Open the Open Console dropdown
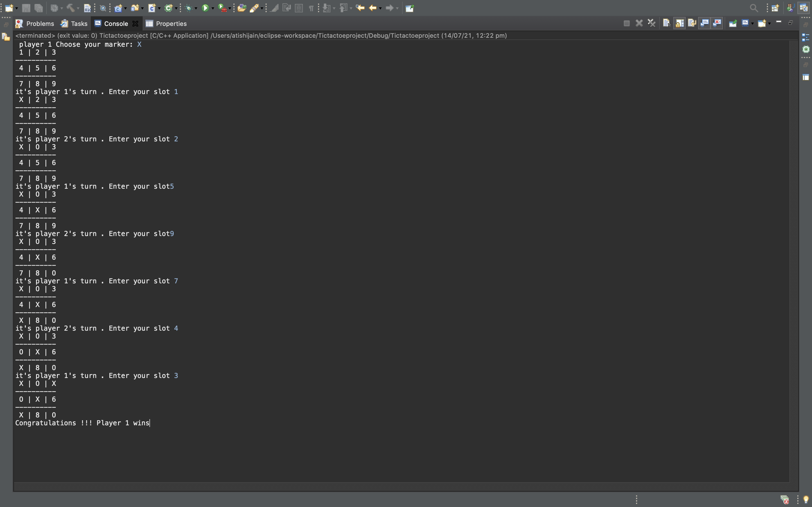This screenshot has height=507, width=812. click(x=769, y=23)
